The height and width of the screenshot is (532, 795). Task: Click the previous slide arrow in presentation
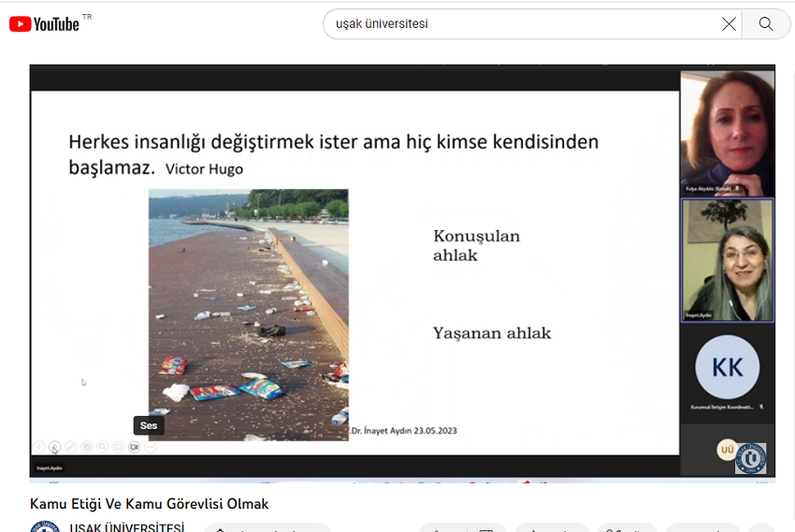pyautogui.click(x=39, y=447)
